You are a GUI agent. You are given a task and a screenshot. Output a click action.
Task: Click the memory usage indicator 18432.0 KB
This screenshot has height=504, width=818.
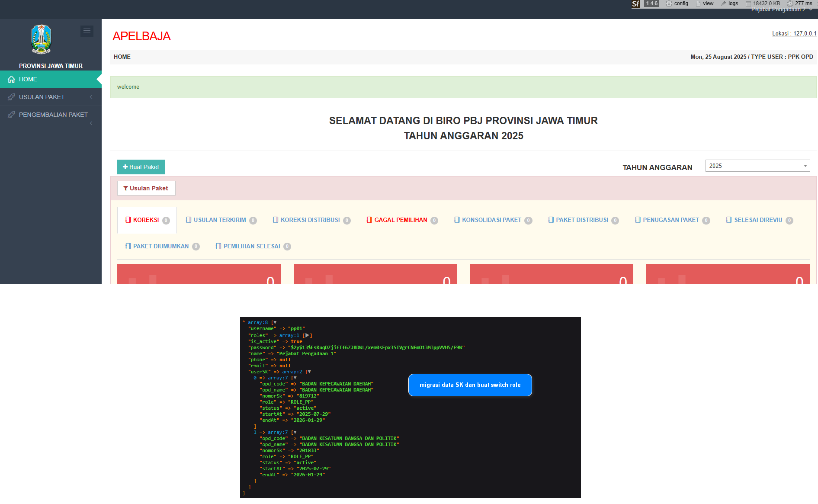763,3
